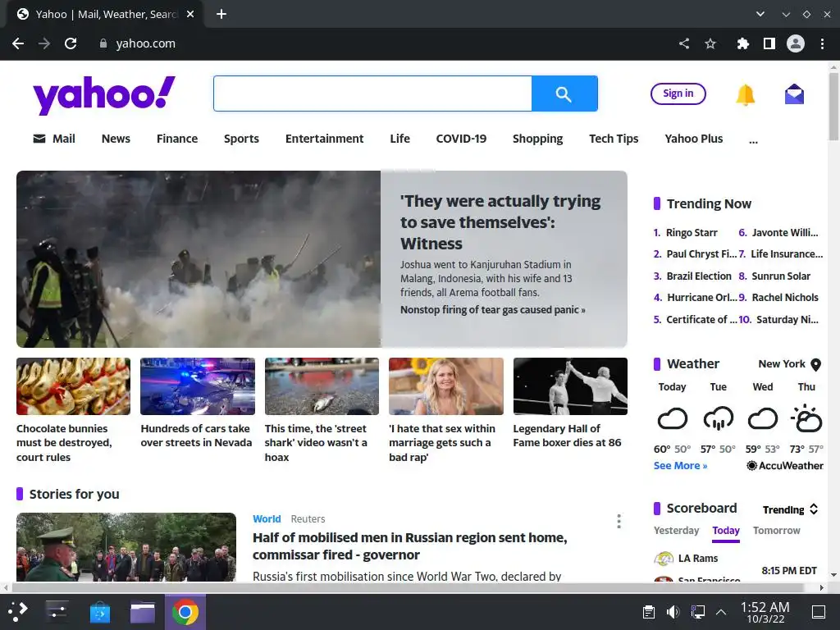Open Yahoo Plus in navigation bar
This screenshot has width=840, height=630.
point(694,139)
